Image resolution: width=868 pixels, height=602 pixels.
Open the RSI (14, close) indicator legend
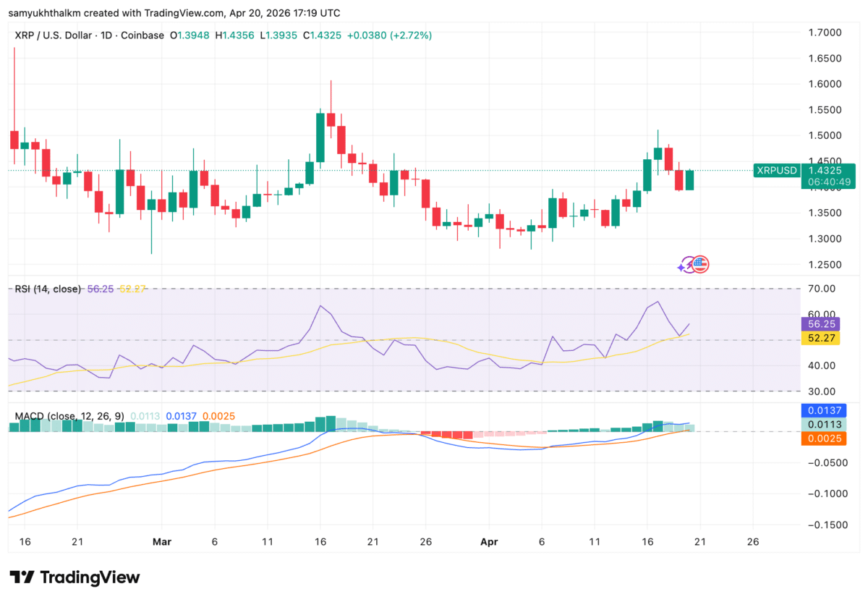point(48,289)
